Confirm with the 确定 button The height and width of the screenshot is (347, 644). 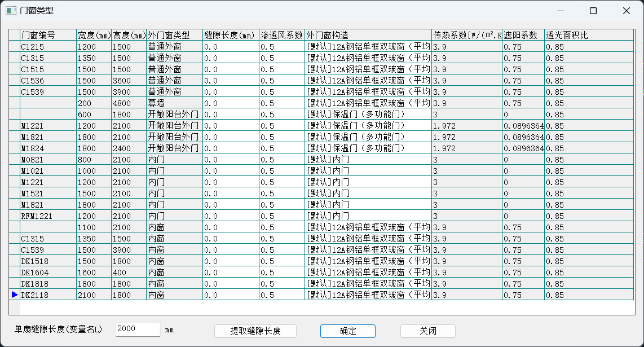(347, 331)
